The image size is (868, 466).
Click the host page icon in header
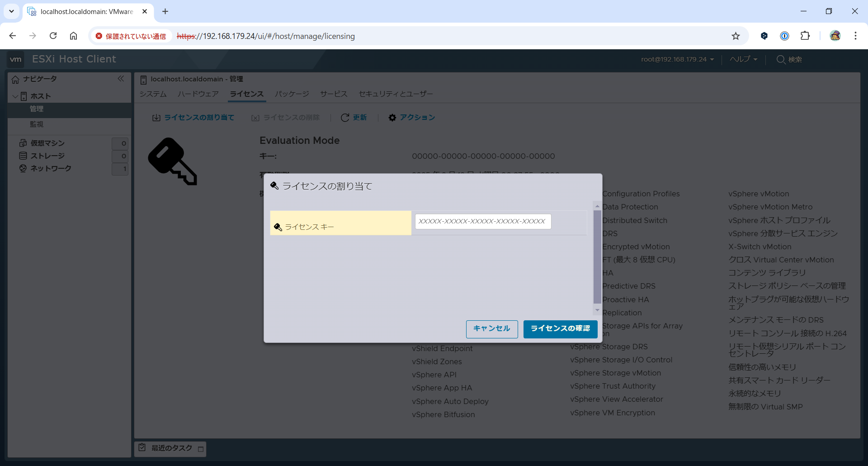(x=143, y=80)
